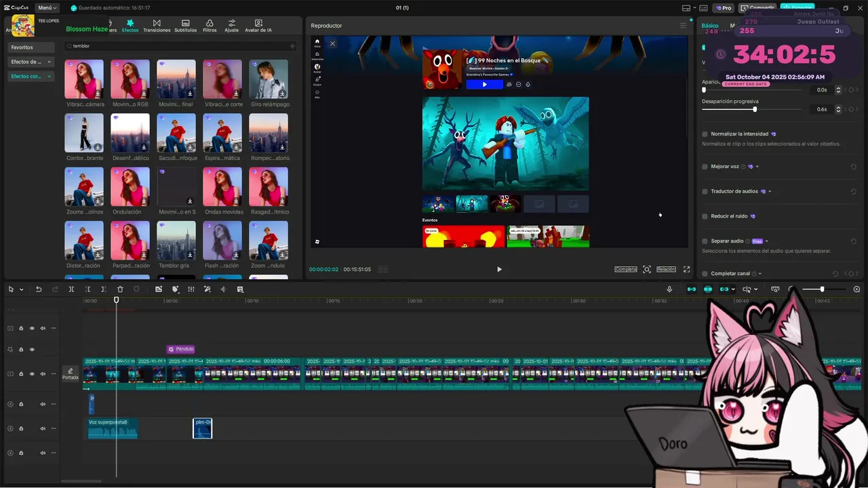Click the Aparición slider handle
The height and width of the screenshot is (488, 868).
pyautogui.click(x=704, y=89)
